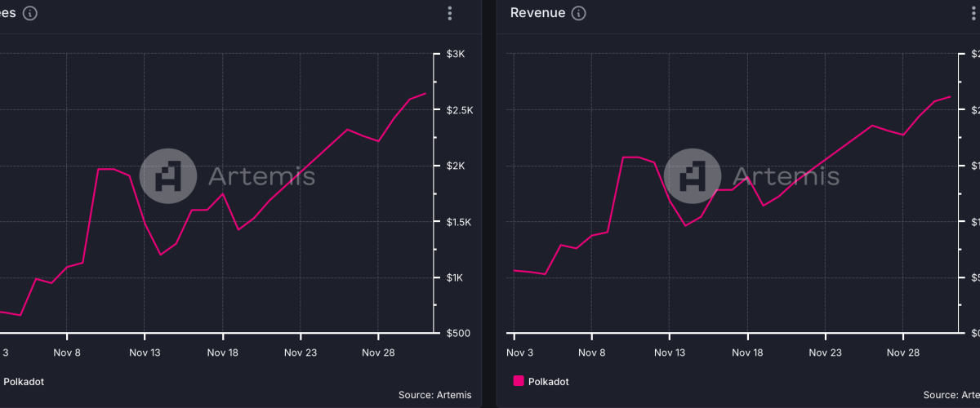This screenshot has height=408, width=980.
Task: Click the Nov 18 label on the Fees x-axis
Action: (222, 353)
